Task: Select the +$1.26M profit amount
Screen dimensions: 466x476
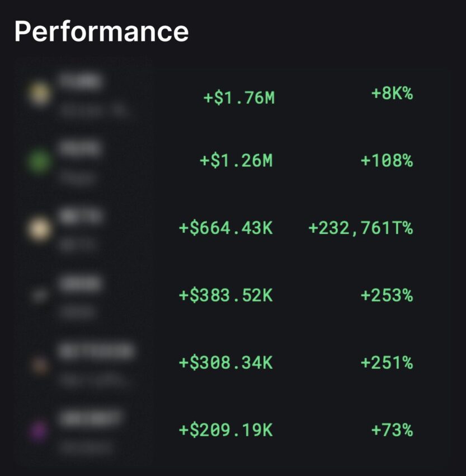Action: coord(236,161)
